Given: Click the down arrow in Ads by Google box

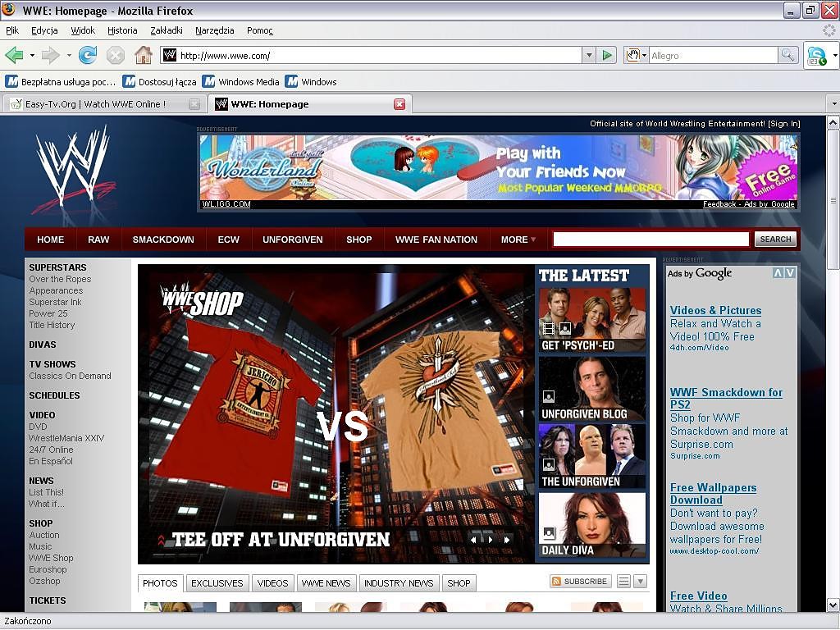Looking at the screenshot, I should [790, 273].
